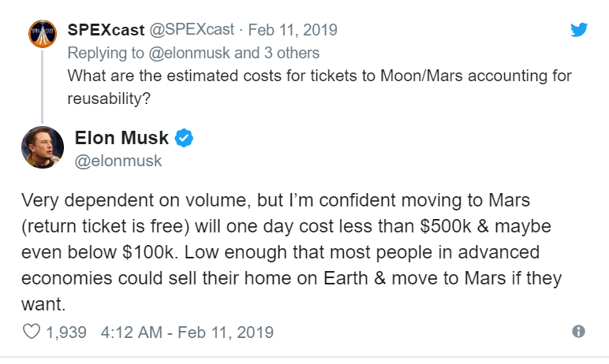This screenshot has width=609, height=364.
Task: Like the tweet with the heart icon
Action: pos(32,332)
